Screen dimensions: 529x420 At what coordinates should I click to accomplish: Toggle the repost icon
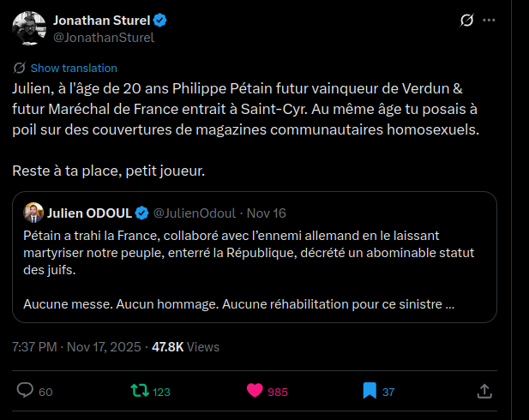pos(139,391)
